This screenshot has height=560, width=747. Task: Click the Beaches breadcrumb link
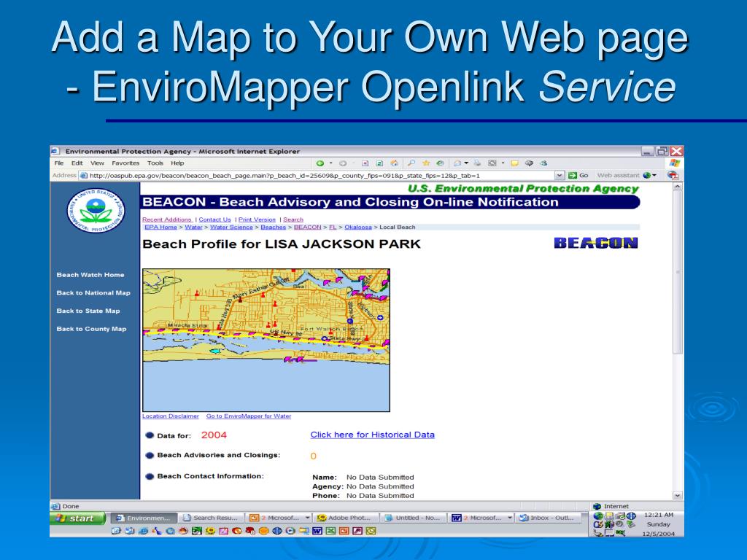pyautogui.click(x=273, y=227)
